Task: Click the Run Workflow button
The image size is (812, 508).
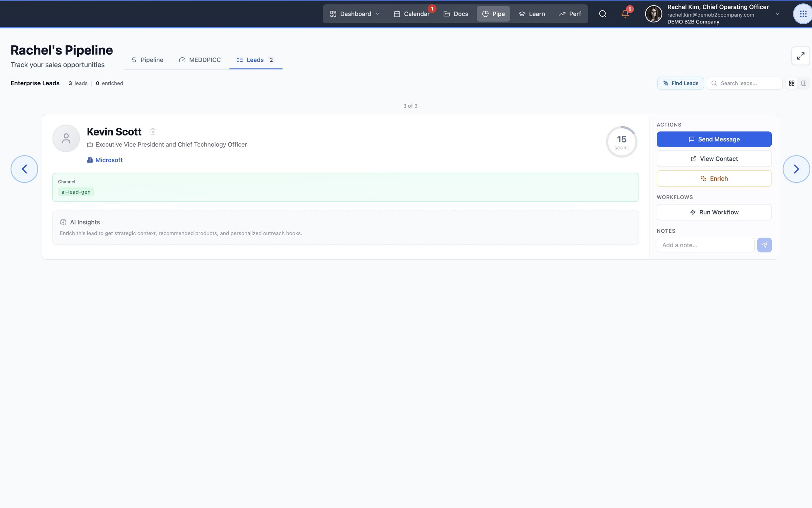Action: click(x=714, y=212)
